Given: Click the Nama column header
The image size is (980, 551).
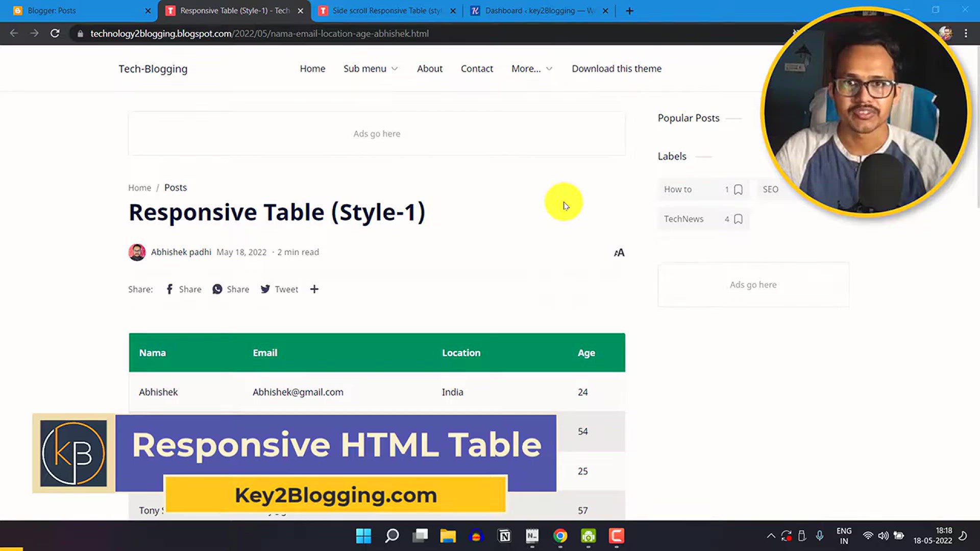Looking at the screenshot, I should pos(152,353).
